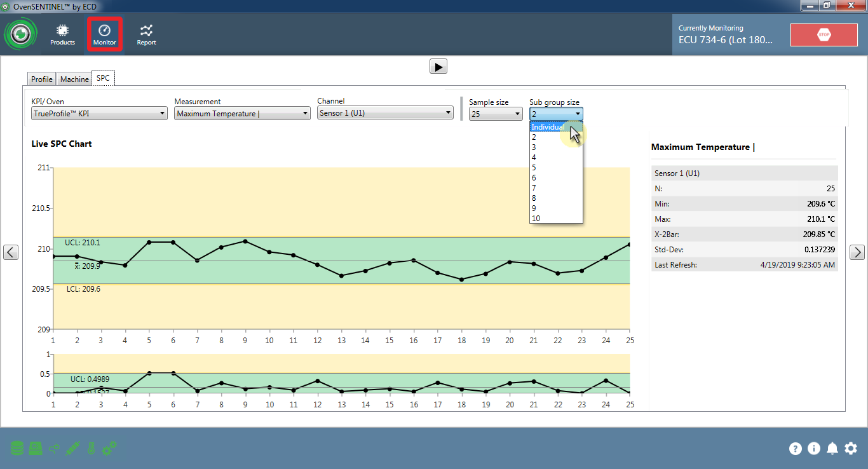Go to next chart with right arrow
Screen dimensions: 868x469
click(857, 252)
